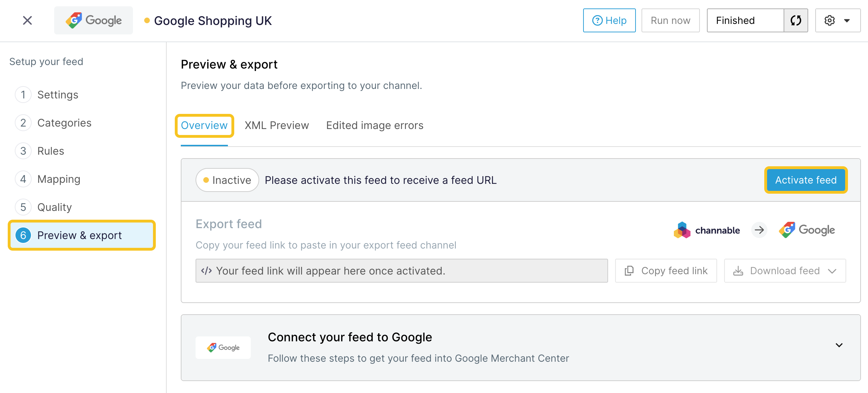868x393 pixels.
Task: Open step 4 Mapping in sidebar
Action: click(59, 179)
